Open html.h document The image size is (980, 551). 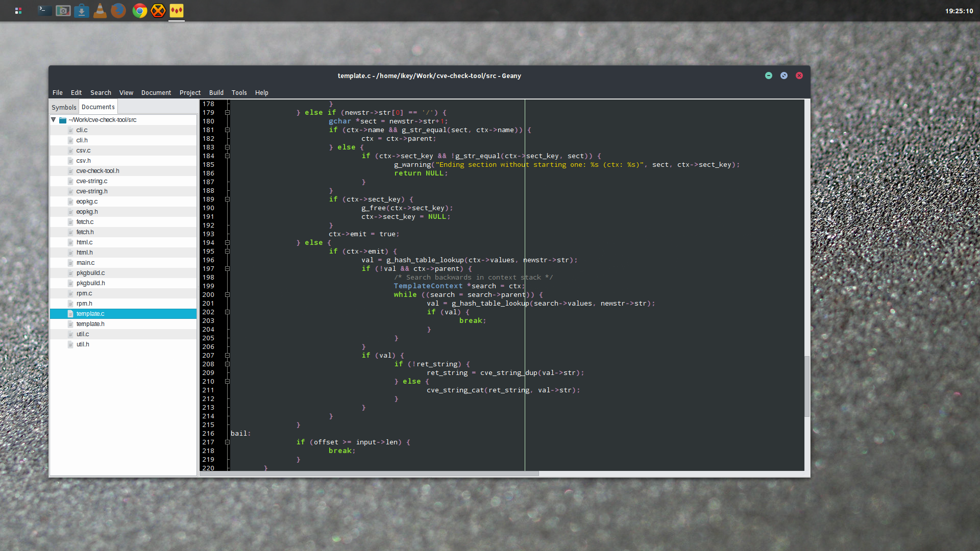click(x=123, y=253)
